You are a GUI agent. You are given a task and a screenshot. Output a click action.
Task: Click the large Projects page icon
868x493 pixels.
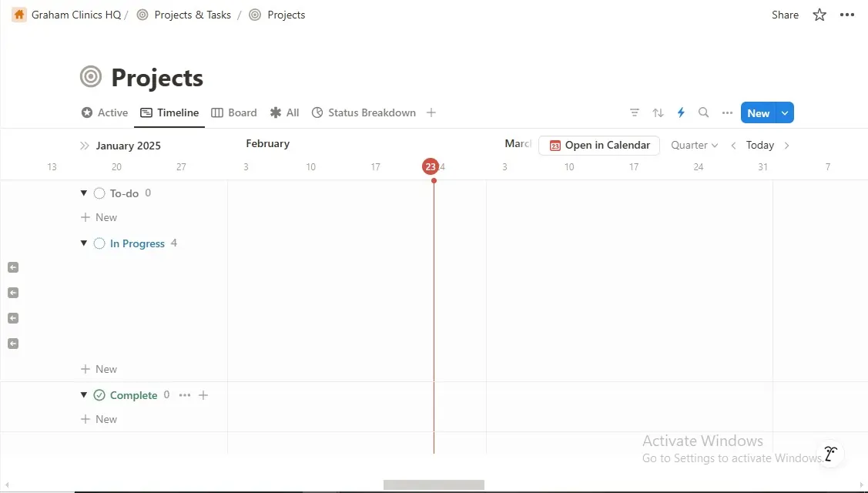[91, 76]
